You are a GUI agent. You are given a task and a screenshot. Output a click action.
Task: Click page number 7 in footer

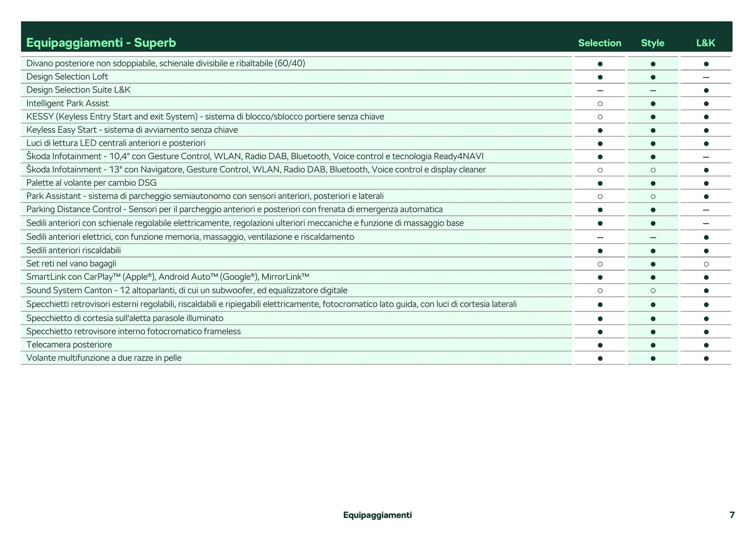(x=732, y=515)
